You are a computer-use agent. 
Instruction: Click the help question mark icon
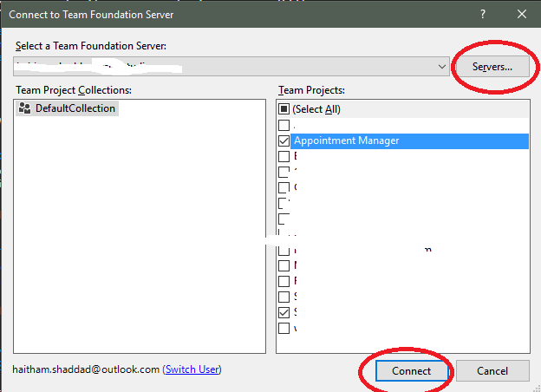[x=482, y=14]
